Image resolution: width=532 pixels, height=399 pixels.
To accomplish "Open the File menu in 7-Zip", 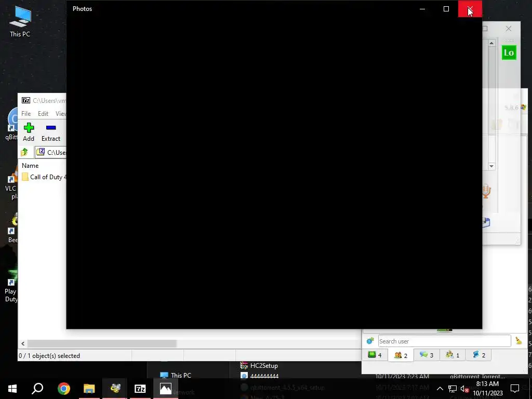I will 26,114.
